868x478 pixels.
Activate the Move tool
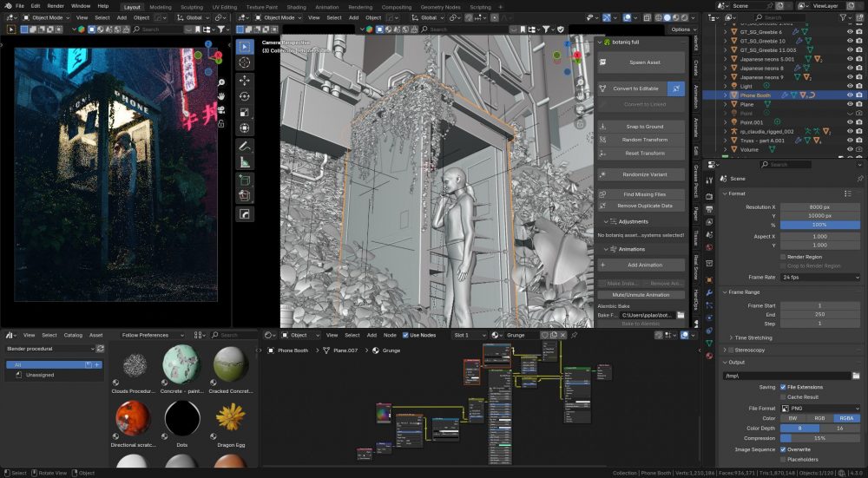(x=245, y=80)
